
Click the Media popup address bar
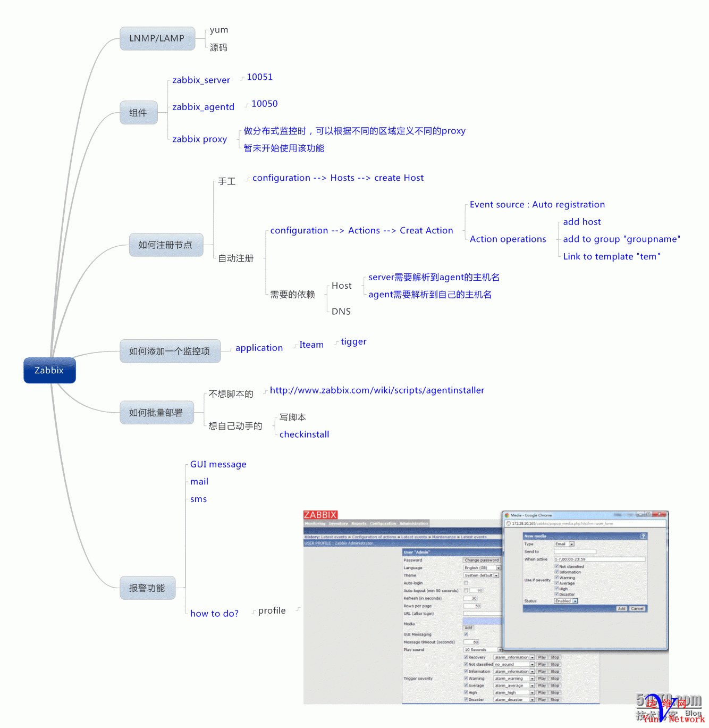[585, 524]
